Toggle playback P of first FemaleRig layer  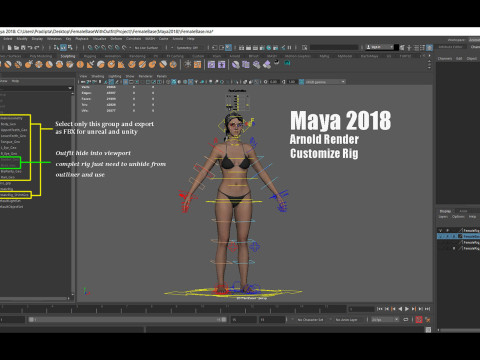pyautogui.click(x=448, y=230)
